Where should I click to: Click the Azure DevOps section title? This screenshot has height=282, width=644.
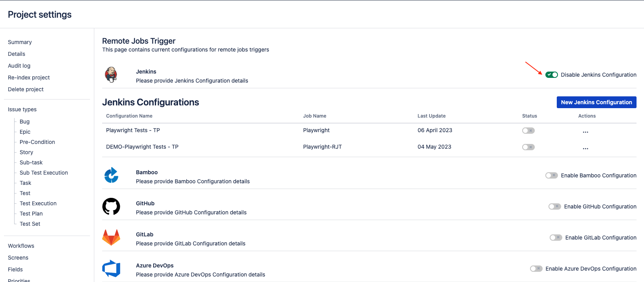click(155, 265)
